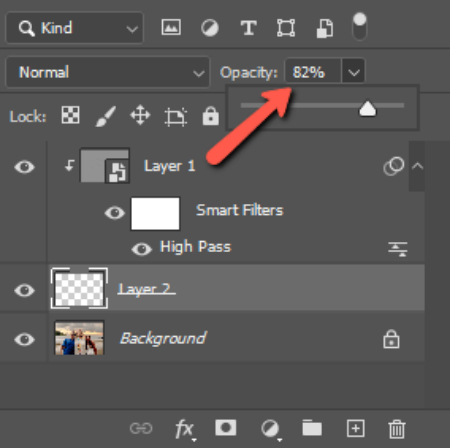Filter for adjustment layers icon
This screenshot has width=450, height=448.
(210, 28)
